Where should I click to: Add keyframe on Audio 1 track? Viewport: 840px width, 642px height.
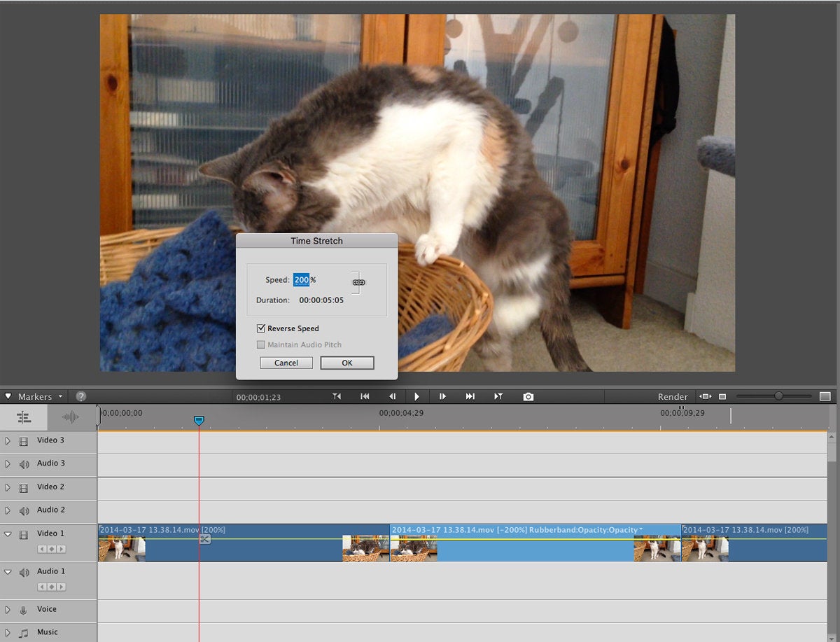(x=51, y=587)
